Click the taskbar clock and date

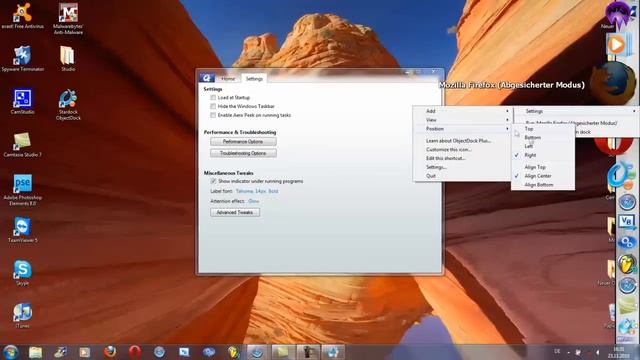[619, 352]
